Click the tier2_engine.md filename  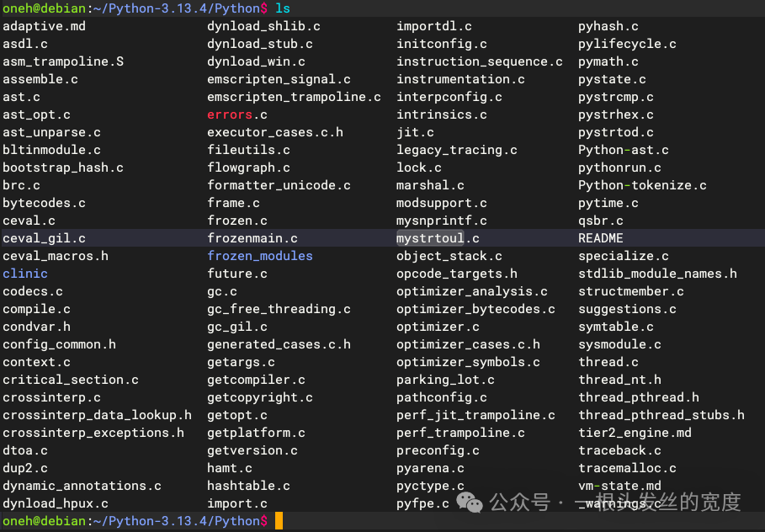click(635, 433)
